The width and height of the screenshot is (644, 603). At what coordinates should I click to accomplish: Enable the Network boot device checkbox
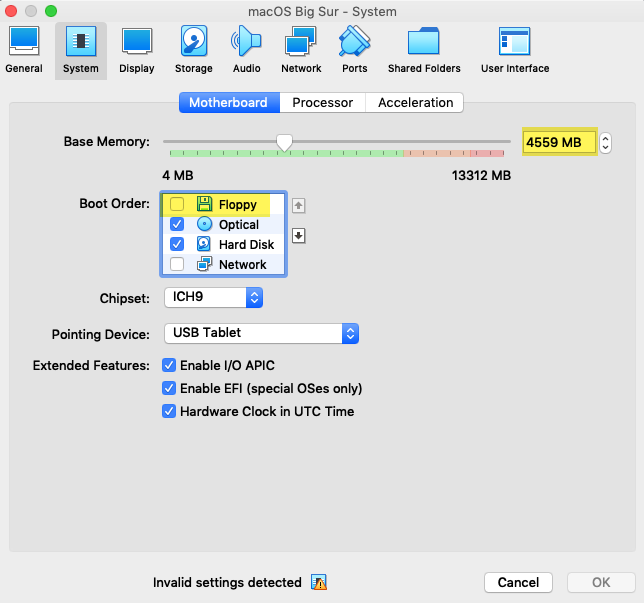click(x=177, y=264)
